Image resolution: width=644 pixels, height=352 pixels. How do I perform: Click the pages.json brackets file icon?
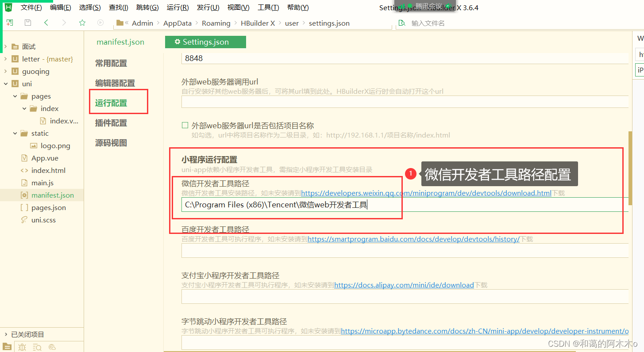click(x=24, y=207)
